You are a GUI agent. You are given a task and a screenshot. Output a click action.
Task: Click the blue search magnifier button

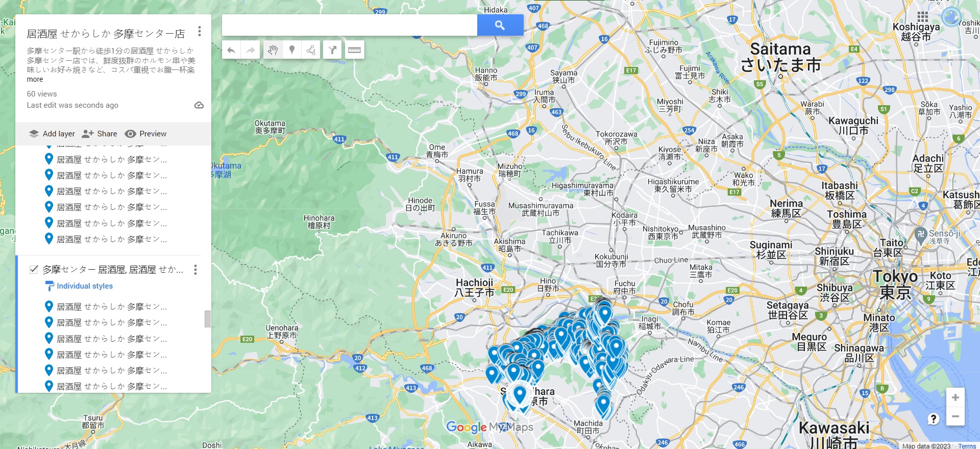click(x=500, y=25)
